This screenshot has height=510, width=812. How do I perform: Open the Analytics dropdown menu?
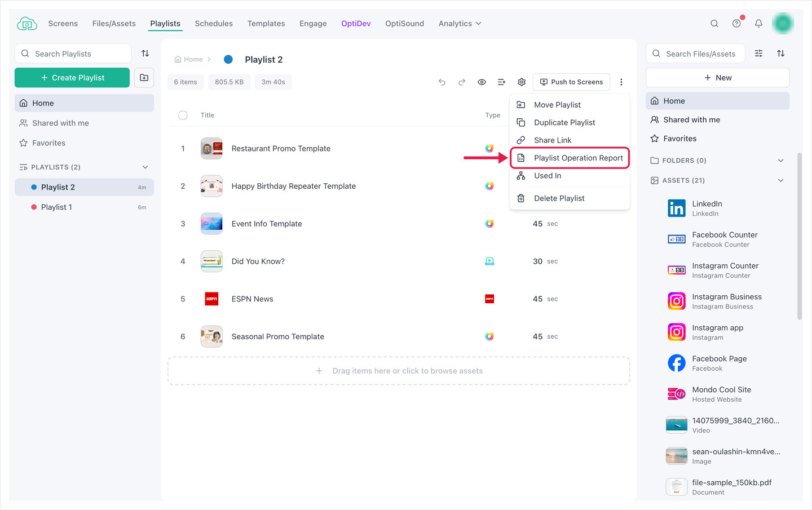pos(460,24)
